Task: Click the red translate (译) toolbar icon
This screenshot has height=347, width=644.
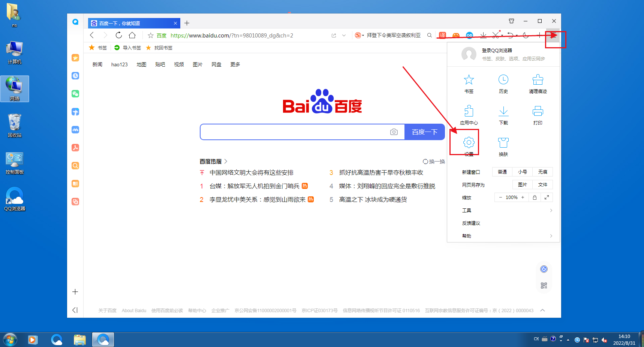Action: coord(442,35)
